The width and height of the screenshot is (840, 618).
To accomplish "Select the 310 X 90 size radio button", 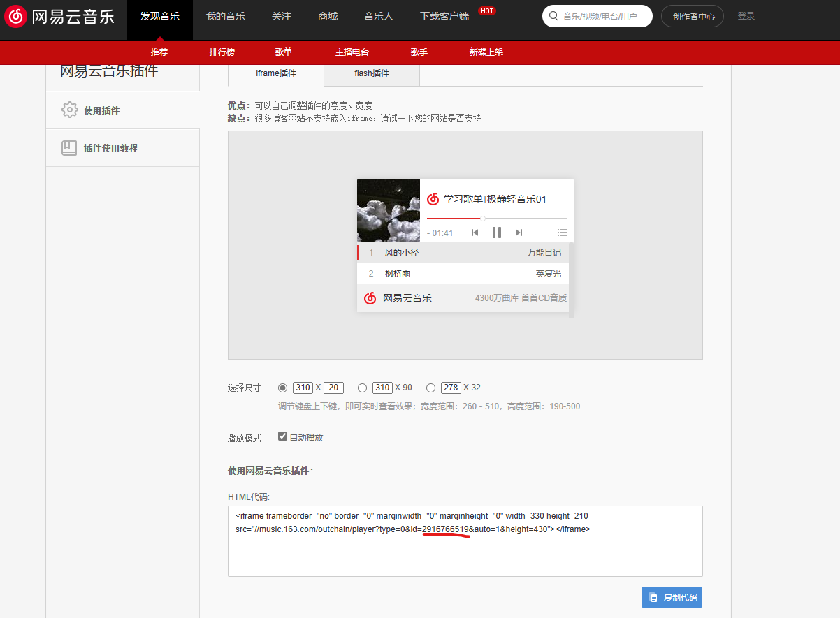I will click(362, 388).
